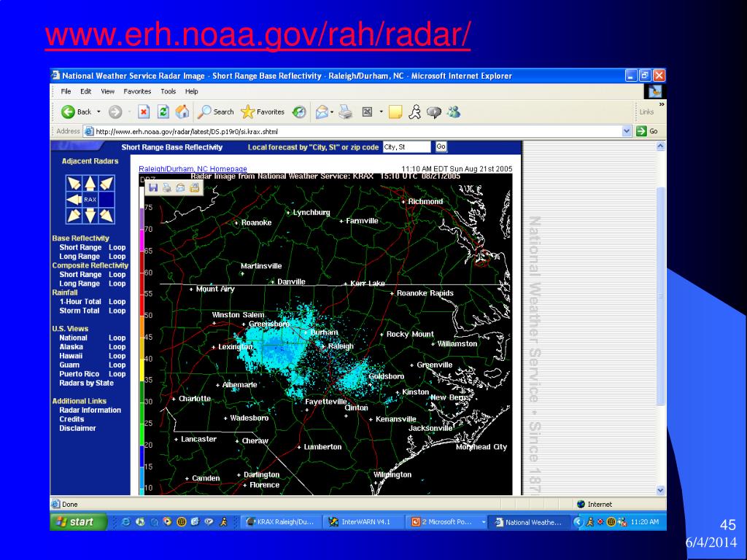The image size is (747, 560).
Task: Open the Edit menu
Action: click(x=86, y=91)
